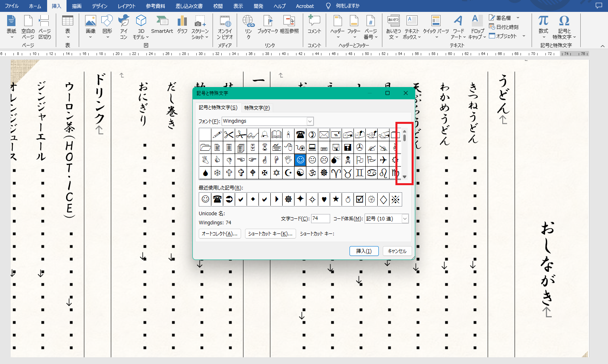Screen dimensions: 608x364
Task: Open the 校閲 review tab
Action: pyautogui.click(x=218, y=6)
